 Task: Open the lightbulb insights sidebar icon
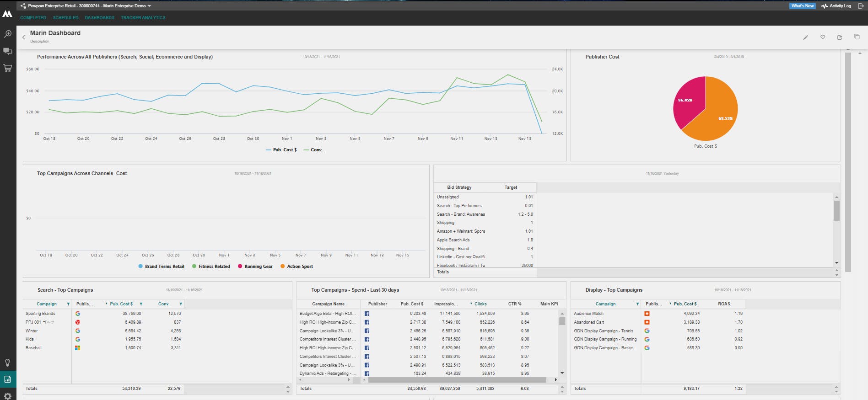click(8, 363)
